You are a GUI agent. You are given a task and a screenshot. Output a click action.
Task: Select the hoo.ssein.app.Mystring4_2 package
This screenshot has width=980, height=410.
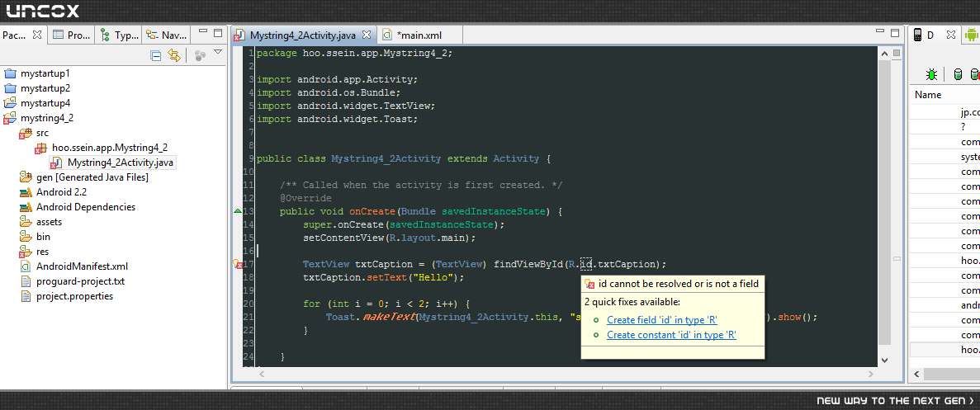point(102,148)
